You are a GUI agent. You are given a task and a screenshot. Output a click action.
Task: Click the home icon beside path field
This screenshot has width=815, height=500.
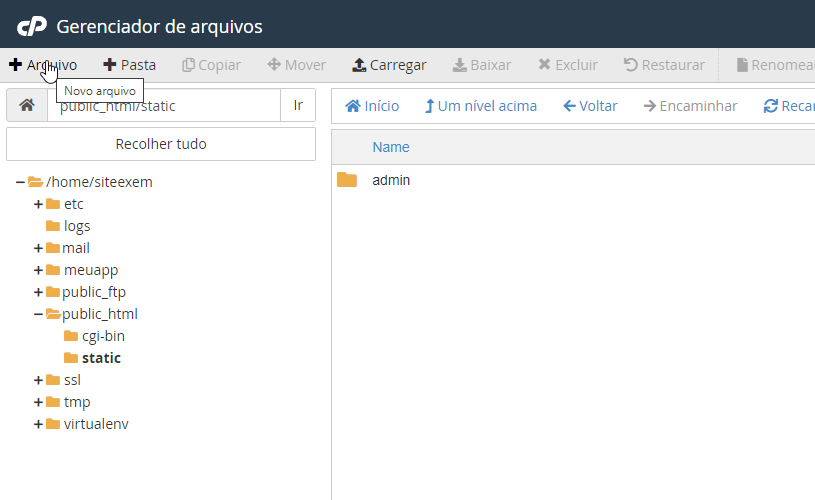[27, 106]
